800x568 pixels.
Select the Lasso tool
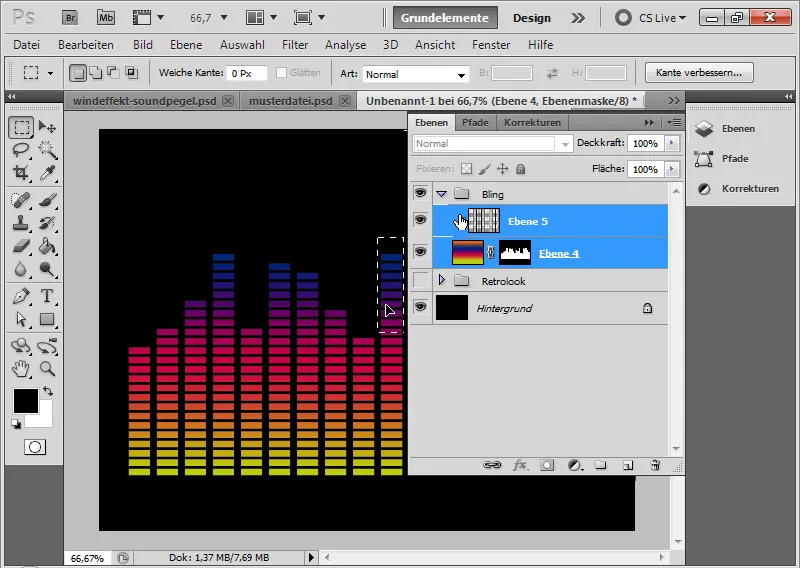pos(21,150)
